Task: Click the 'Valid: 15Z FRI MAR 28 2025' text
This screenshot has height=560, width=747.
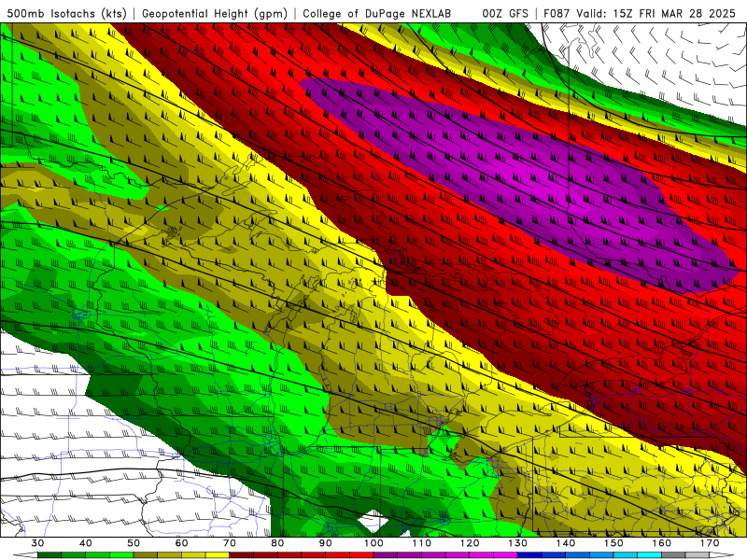Action: pyautogui.click(x=656, y=13)
